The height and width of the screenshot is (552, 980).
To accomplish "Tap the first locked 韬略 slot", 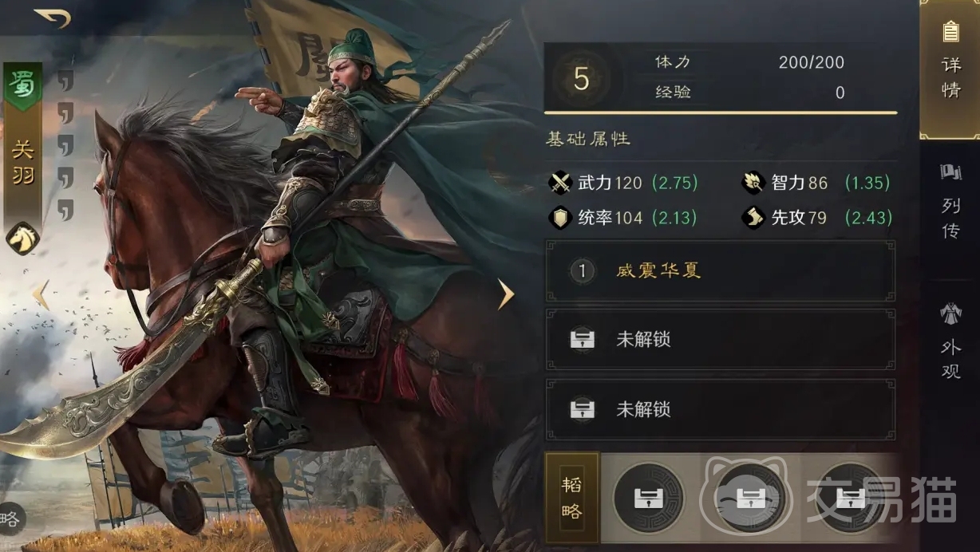I will tap(648, 499).
